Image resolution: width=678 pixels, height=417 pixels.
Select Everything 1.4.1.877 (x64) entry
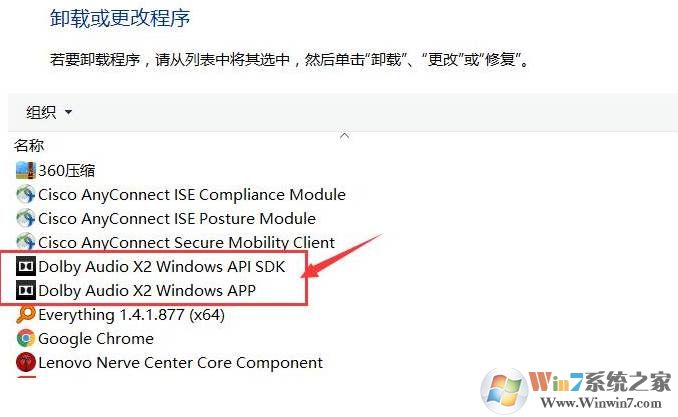[131, 315]
